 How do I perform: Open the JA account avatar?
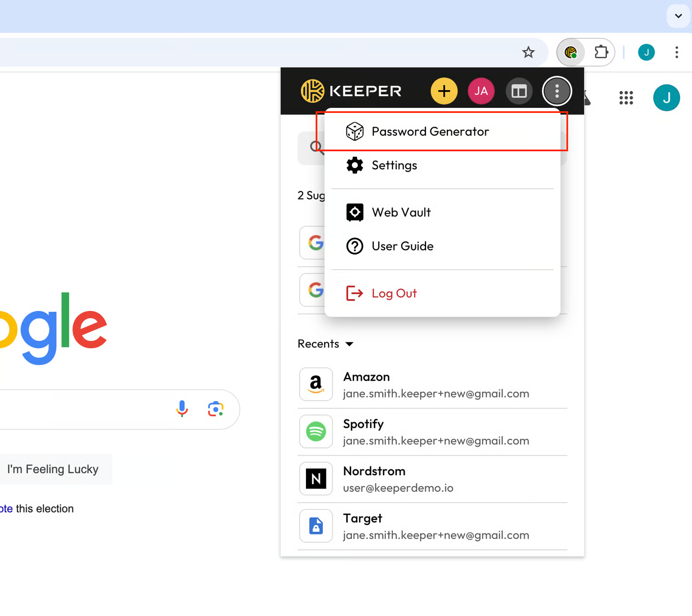click(481, 91)
